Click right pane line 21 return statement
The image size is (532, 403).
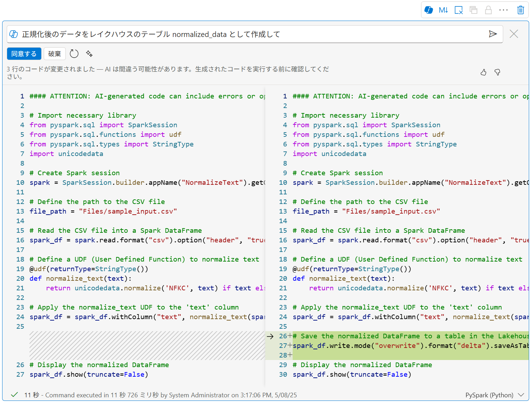click(419, 288)
